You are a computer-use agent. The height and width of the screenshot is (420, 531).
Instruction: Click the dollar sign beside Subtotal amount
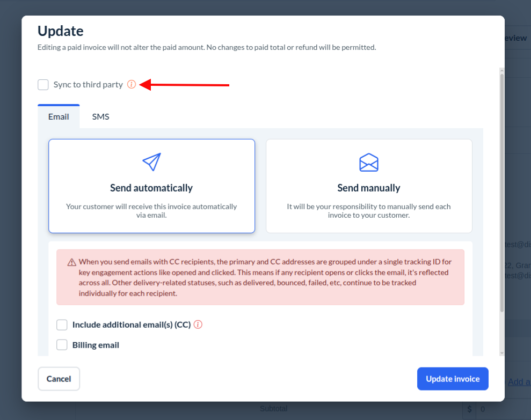[x=470, y=409]
